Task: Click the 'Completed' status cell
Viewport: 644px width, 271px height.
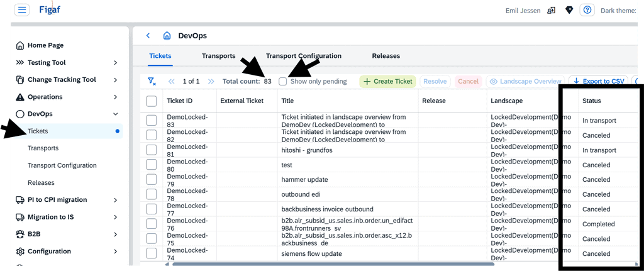Action: (599, 224)
